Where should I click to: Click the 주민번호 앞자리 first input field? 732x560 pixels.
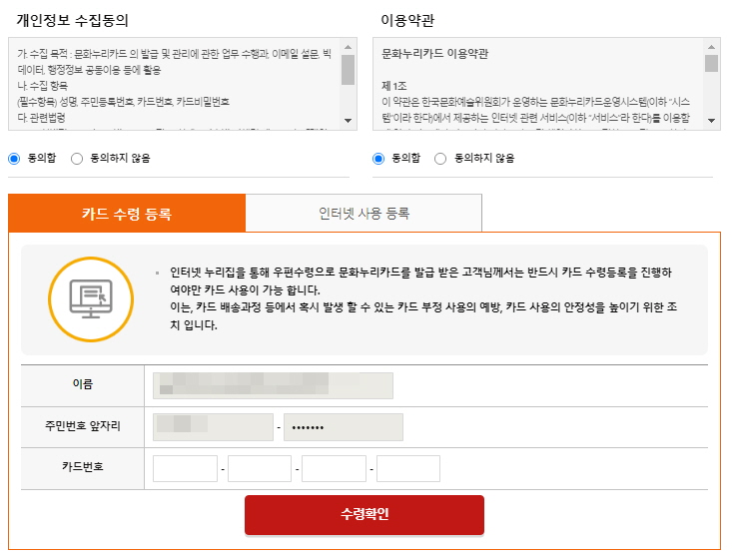coord(213,427)
